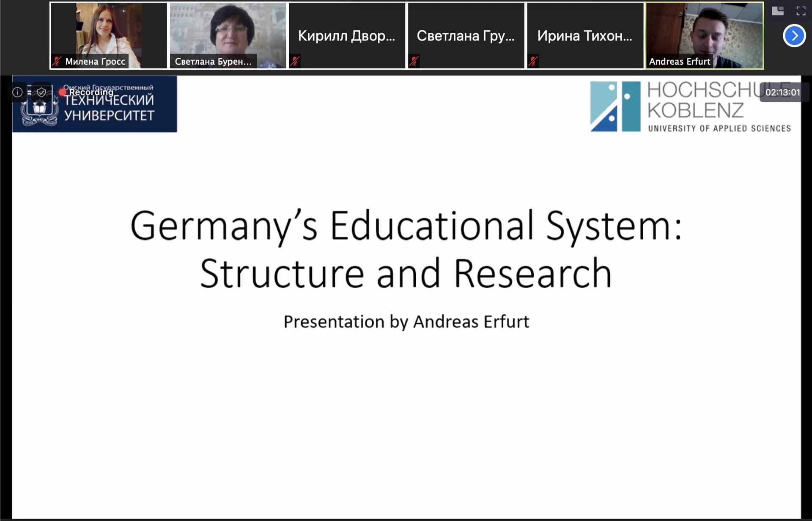This screenshot has height=521, width=812.
Task: Click Милена Гросс's muted microphone icon
Action: pos(57,62)
